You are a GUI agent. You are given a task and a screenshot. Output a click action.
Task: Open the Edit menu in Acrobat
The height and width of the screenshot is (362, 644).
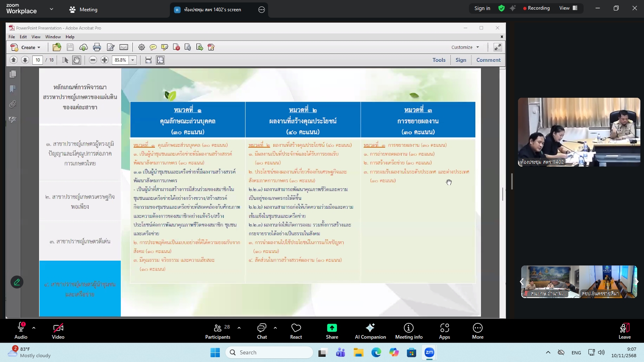pyautogui.click(x=23, y=37)
